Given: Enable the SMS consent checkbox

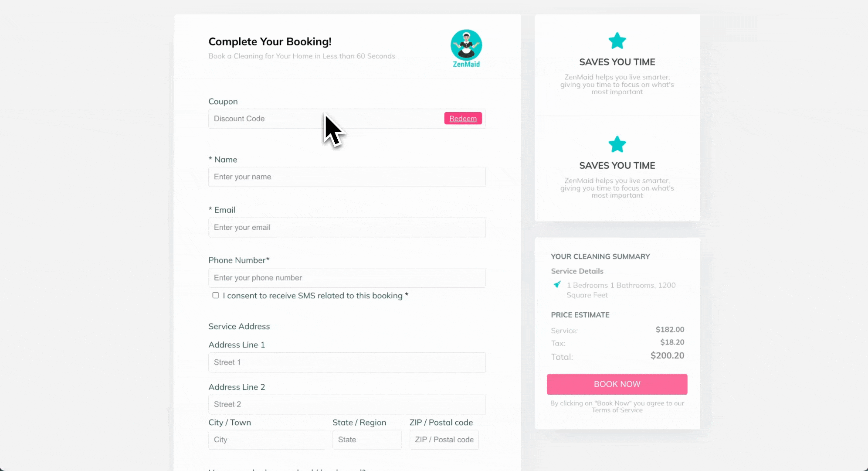Looking at the screenshot, I should (x=216, y=295).
